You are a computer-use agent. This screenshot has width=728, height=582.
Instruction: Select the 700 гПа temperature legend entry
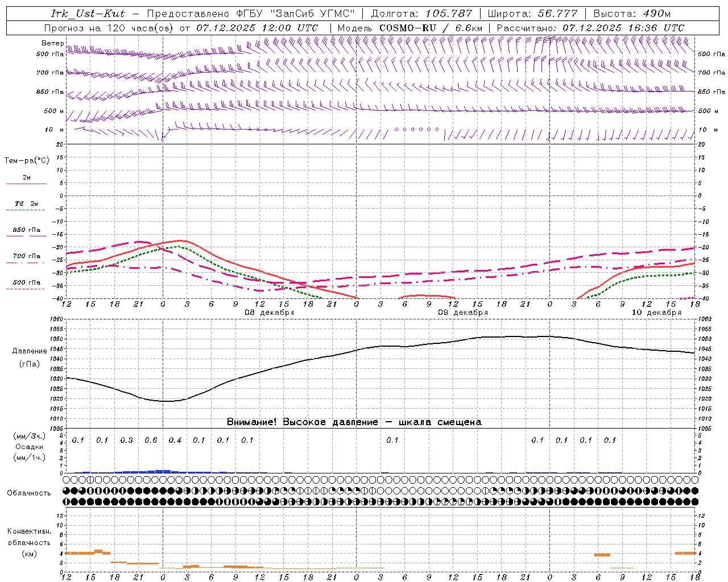click(27, 256)
